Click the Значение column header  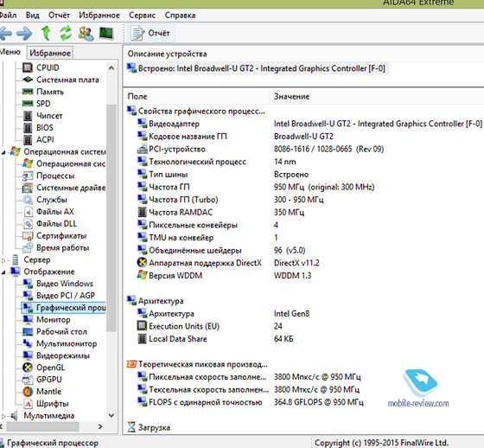377,96
